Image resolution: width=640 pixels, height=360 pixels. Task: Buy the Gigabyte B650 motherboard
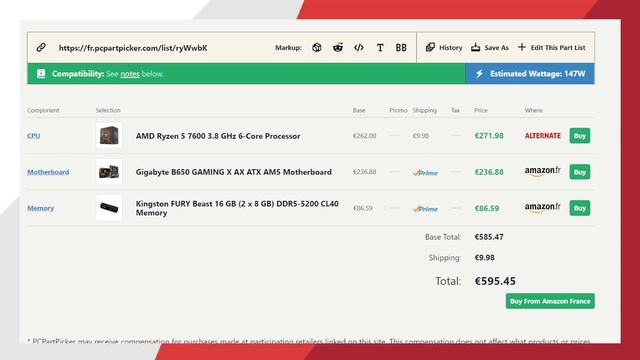[x=580, y=172]
